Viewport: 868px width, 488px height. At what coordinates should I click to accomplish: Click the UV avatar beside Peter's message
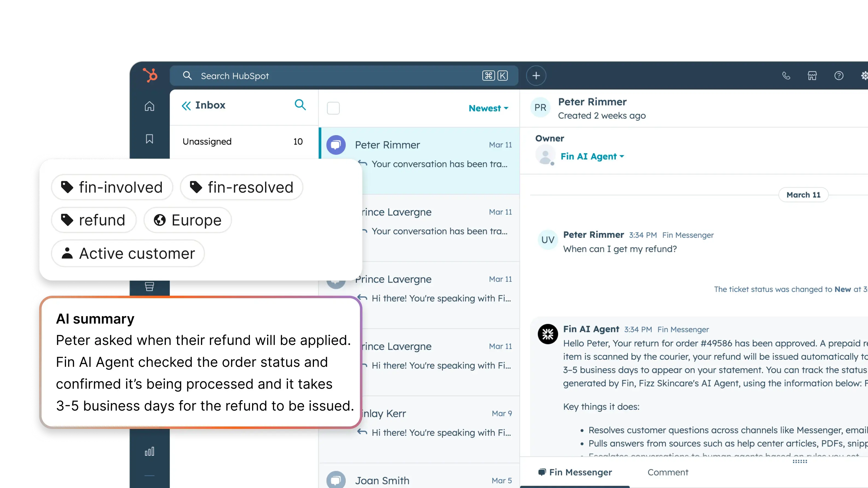click(547, 240)
